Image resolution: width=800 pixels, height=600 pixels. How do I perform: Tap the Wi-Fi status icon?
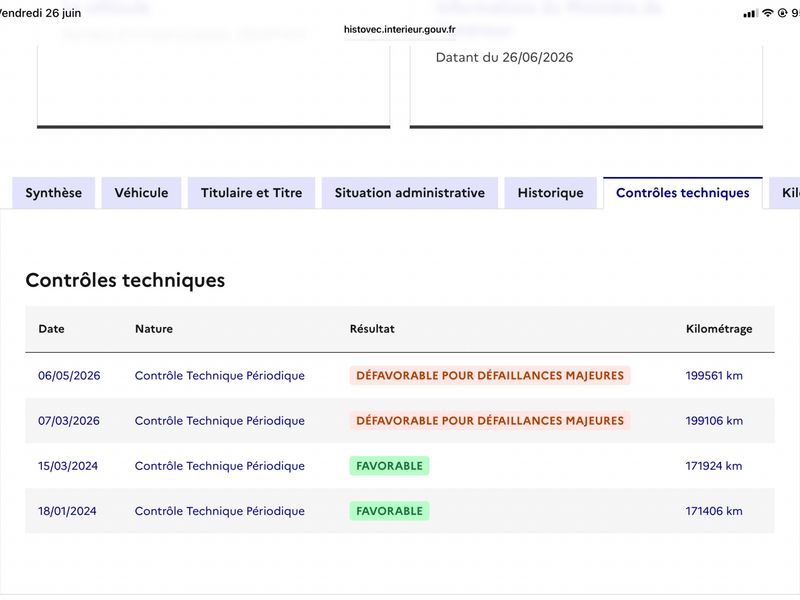click(x=767, y=13)
